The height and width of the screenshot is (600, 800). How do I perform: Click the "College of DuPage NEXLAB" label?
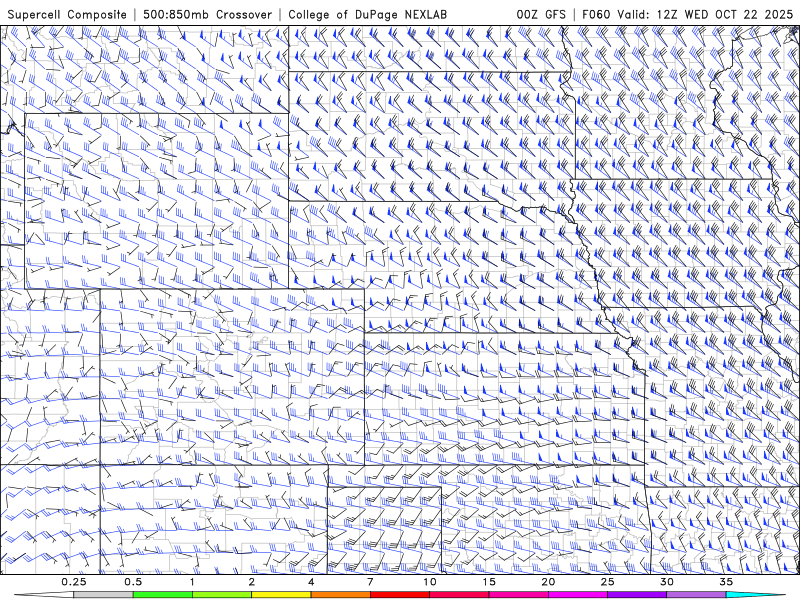pyautogui.click(x=367, y=14)
